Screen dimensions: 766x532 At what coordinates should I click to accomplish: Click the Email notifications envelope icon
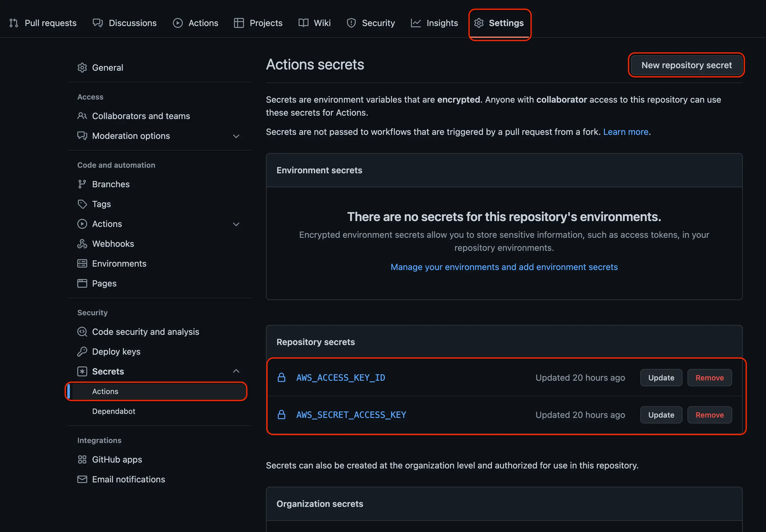pos(82,479)
